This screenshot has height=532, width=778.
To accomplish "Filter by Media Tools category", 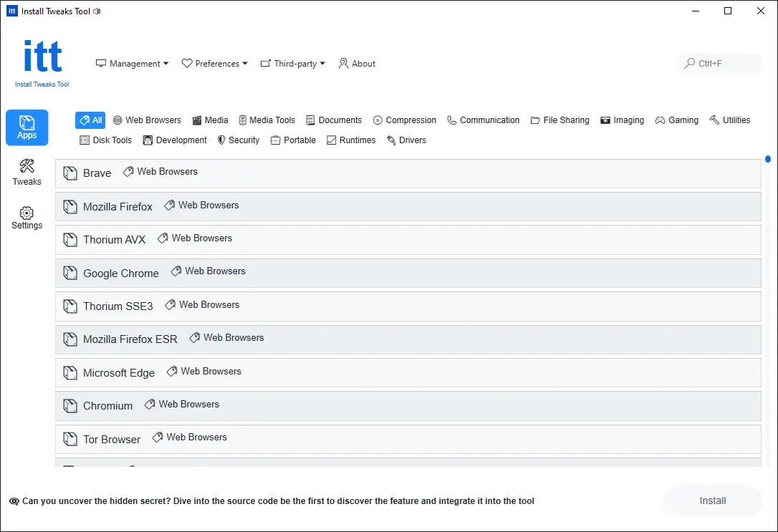I will coord(267,120).
